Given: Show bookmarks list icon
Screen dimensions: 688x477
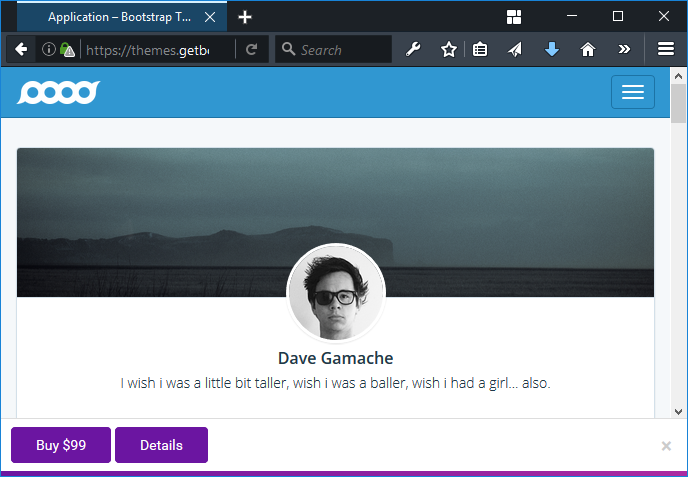Looking at the screenshot, I should point(480,49).
